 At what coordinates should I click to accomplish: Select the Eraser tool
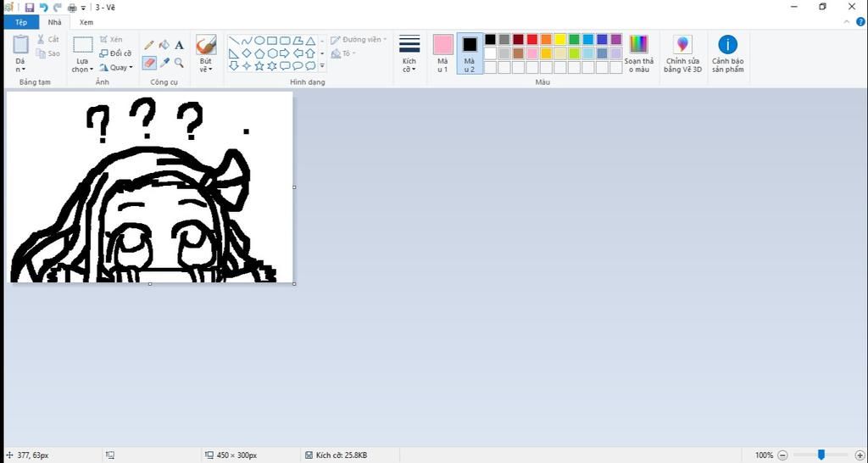pyautogui.click(x=149, y=63)
